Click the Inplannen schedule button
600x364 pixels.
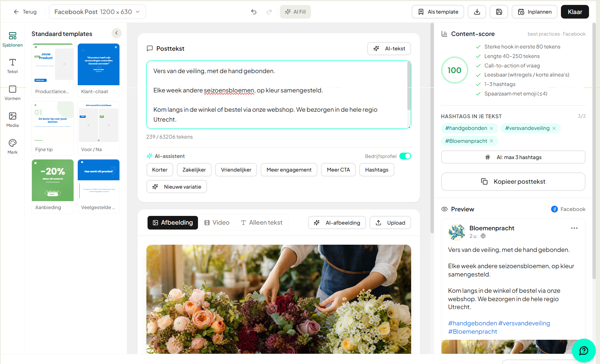[x=534, y=12]
